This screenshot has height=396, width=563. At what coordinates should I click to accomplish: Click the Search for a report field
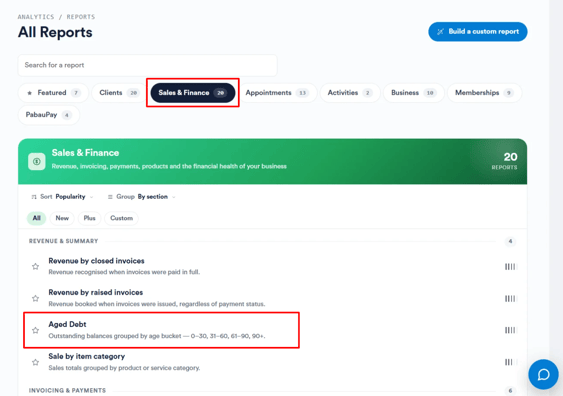(147, 65)
